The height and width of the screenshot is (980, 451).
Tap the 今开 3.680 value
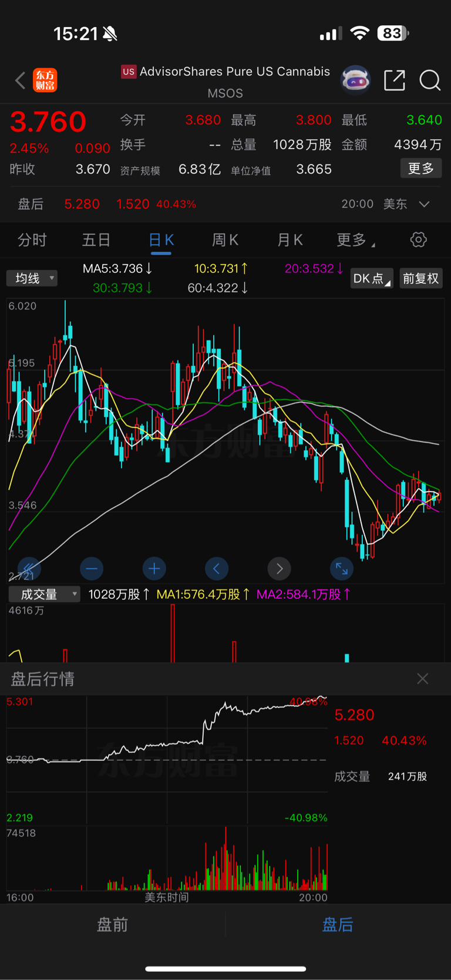coord(203,120)
